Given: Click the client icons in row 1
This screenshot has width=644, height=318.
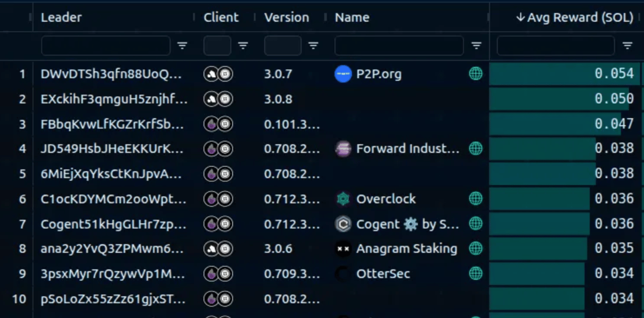Looking at the screenshot, I should coord(218,74).
